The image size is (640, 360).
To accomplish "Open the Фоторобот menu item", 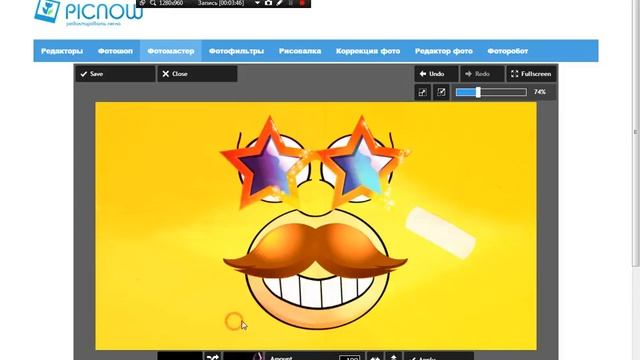I will tap(508, 51).
